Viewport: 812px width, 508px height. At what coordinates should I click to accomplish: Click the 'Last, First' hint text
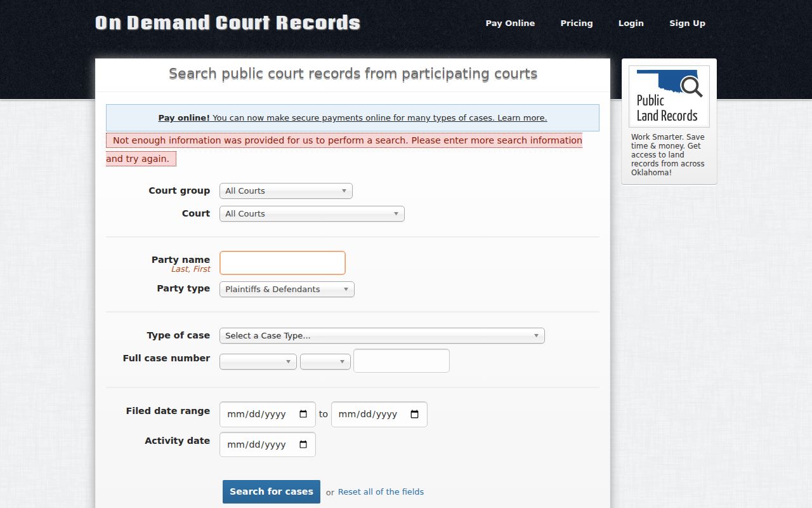pos(191,269)
